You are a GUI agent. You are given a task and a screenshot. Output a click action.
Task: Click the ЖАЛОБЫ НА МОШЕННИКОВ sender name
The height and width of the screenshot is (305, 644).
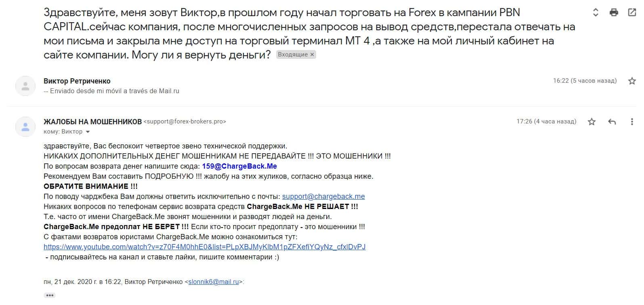(x=92, y=121)
